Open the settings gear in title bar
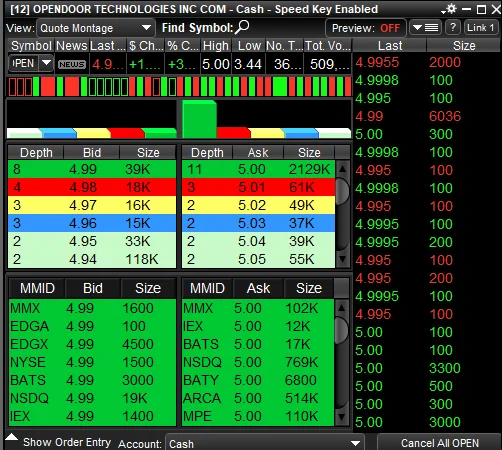The width and height of the screenshot is (502, 450). [451, 9]
